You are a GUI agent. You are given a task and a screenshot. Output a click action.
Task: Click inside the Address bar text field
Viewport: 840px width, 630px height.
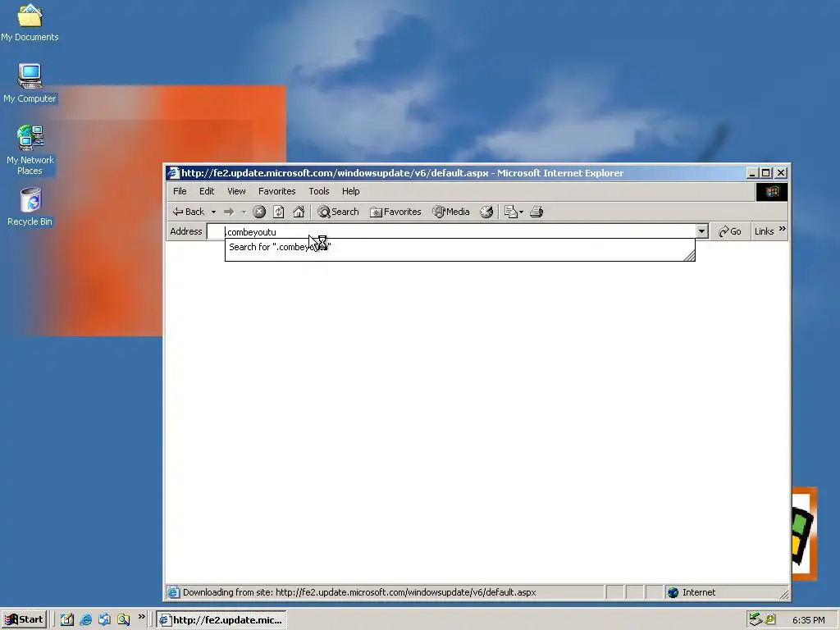tap(451, 231)
